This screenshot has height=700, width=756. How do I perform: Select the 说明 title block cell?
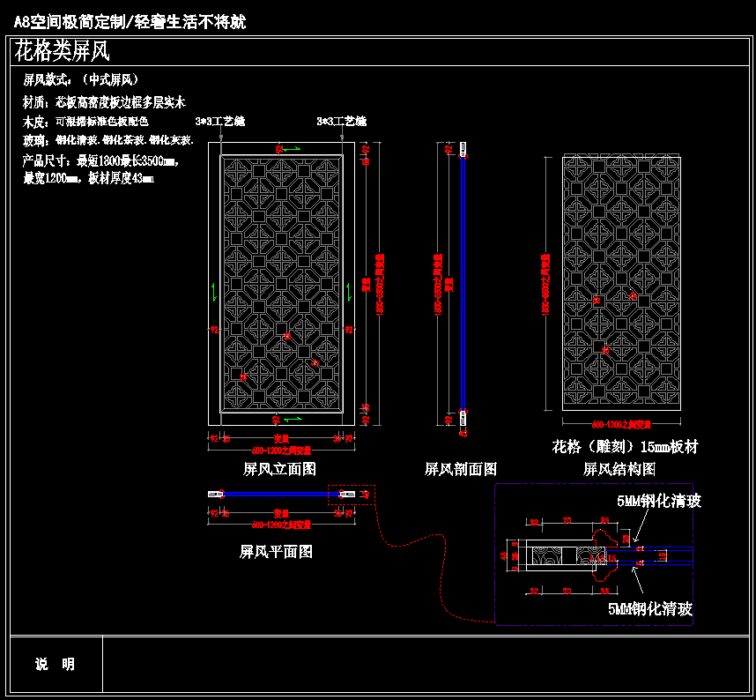click(56, 665)
